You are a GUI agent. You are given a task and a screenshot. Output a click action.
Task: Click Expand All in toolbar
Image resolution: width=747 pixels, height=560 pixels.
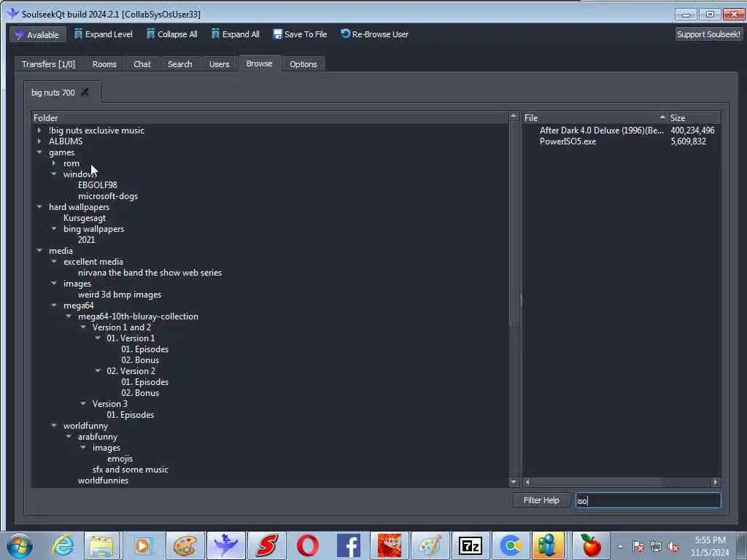click(236, 34)
